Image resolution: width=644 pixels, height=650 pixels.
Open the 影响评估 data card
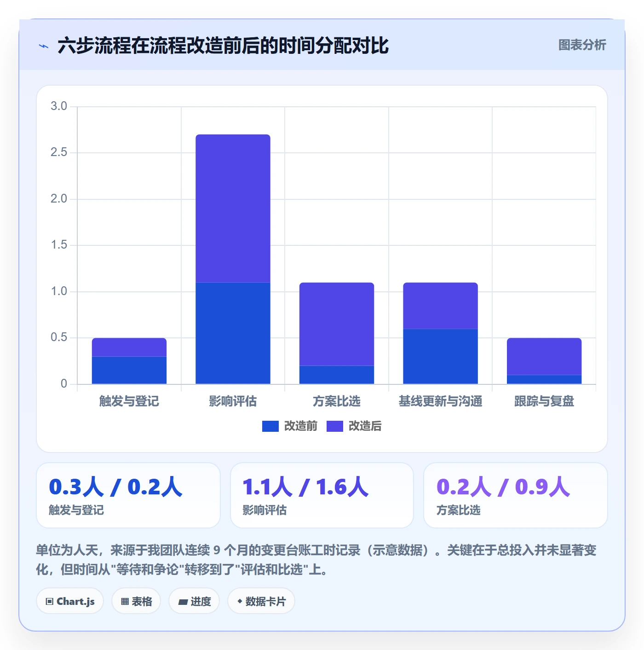[322, 495]
